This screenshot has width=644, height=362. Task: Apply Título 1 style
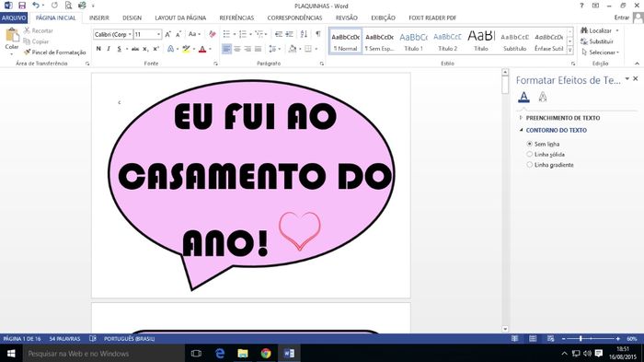[413, 41]
